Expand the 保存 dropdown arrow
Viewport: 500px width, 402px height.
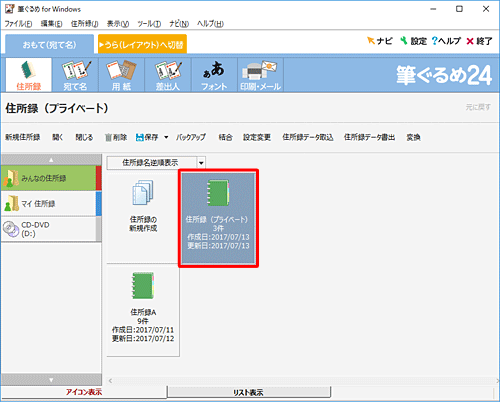click(x=166, y=137)
